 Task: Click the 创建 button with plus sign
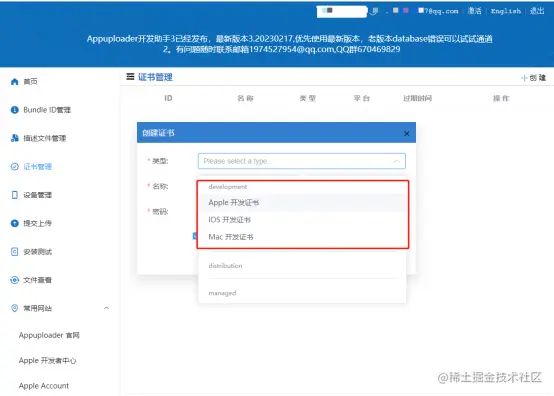[534, 78]
